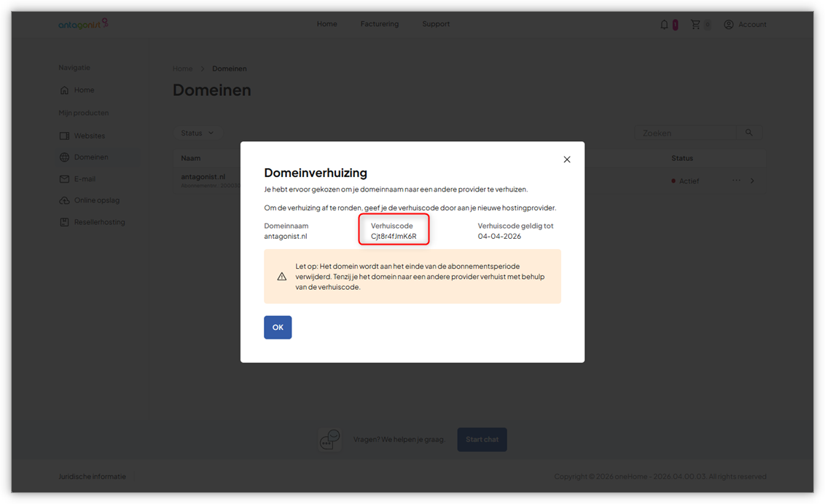Click the Antagonist logo
The height and width of the screenshot is (504, 825).
pos(83,24)
